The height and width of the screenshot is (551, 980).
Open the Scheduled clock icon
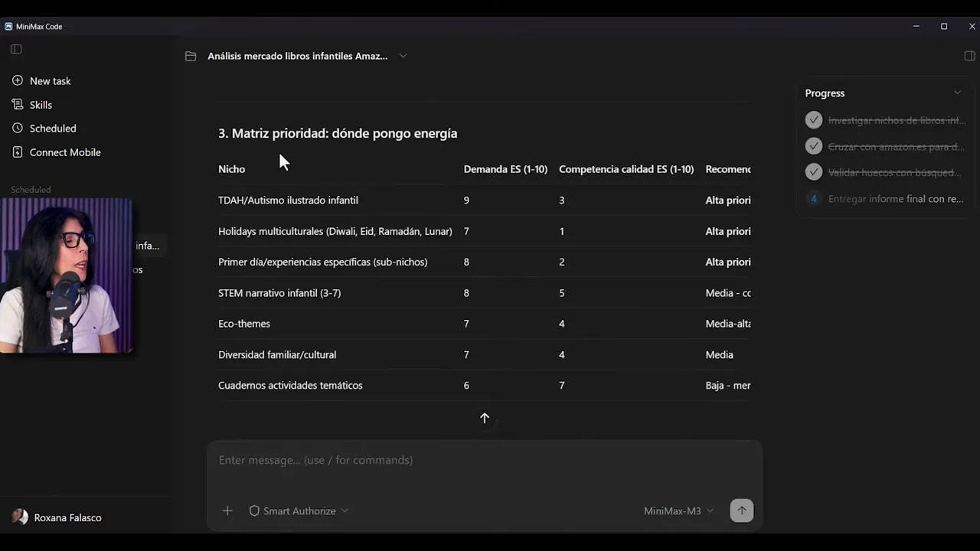[x=18, y=128]
